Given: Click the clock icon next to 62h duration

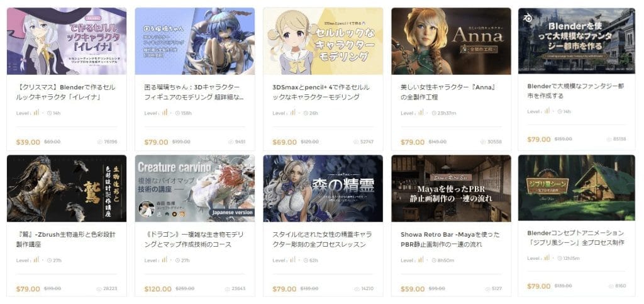Looking at the screenshot, I should pos(306,260).
